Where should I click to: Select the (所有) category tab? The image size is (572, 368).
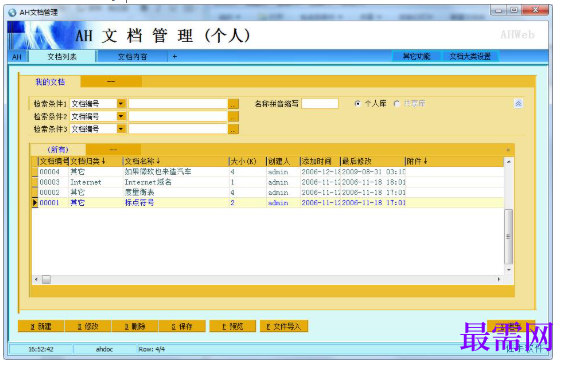click(58, 150)
